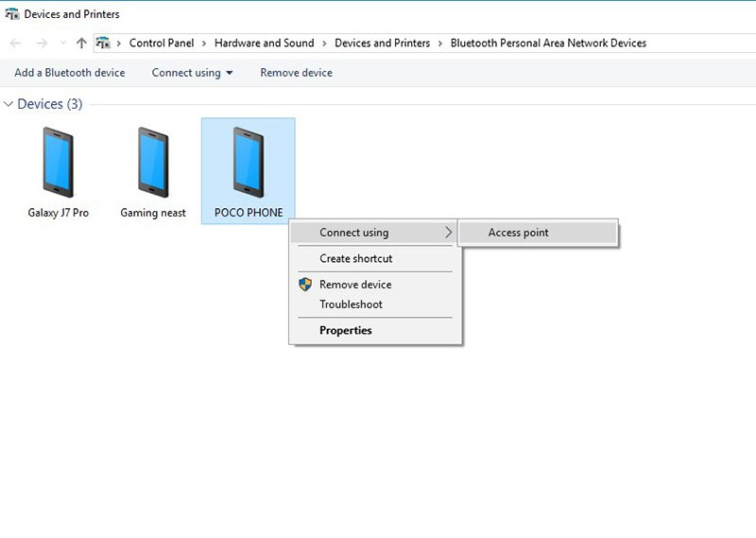Click Bluetooth Personal Area Network Devices breadcrumb

click(x=548, y=43)
